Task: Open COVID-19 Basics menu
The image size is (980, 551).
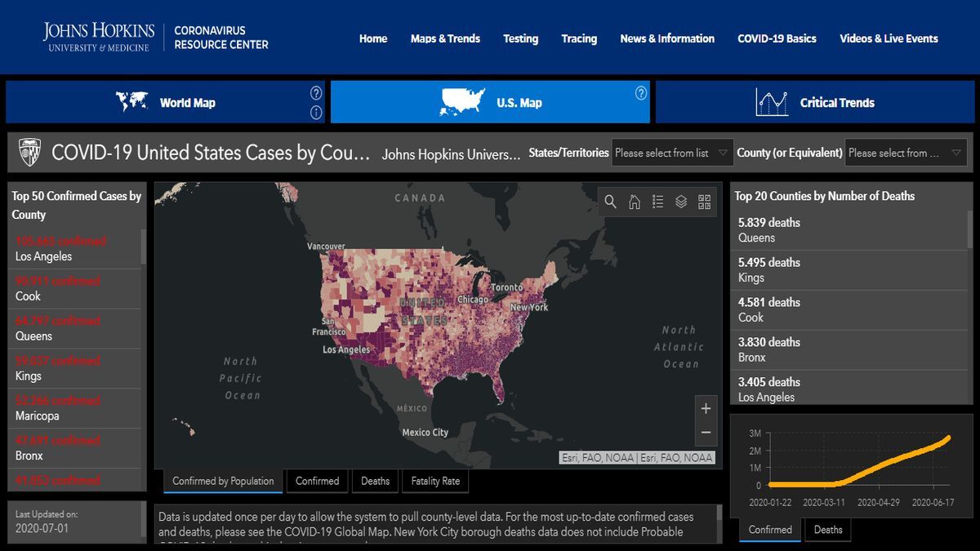Action: 777,38
